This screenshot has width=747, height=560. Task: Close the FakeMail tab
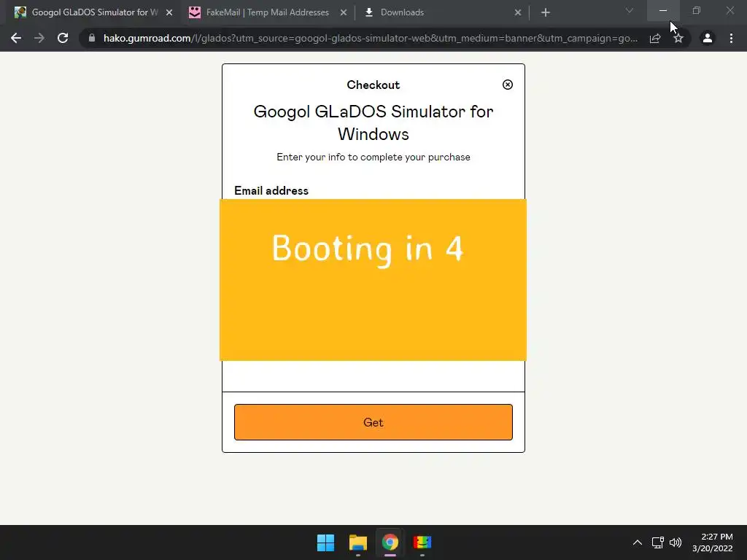(x=344, y=12)
